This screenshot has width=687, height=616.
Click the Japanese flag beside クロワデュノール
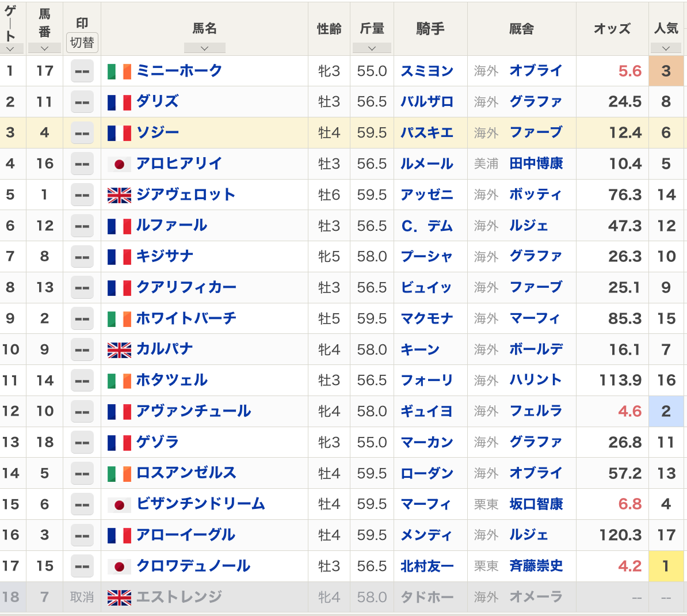[119, 567]
